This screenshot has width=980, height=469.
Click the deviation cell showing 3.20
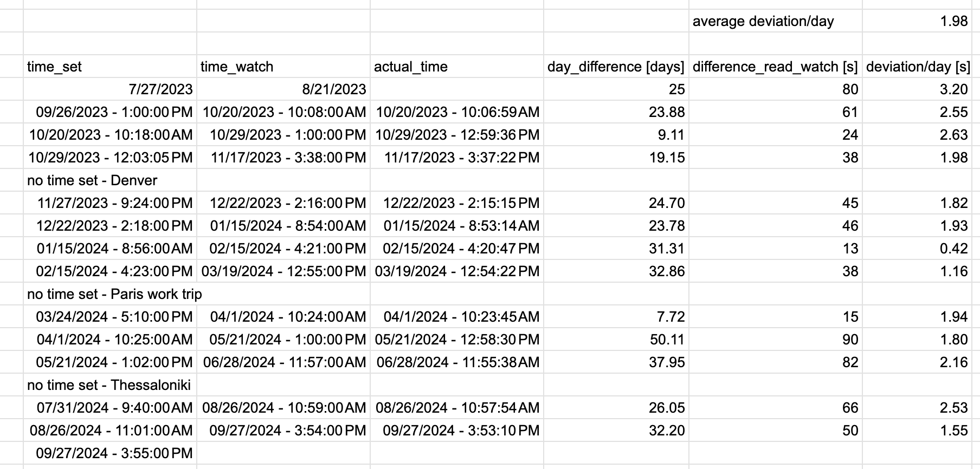click(917, 89)
